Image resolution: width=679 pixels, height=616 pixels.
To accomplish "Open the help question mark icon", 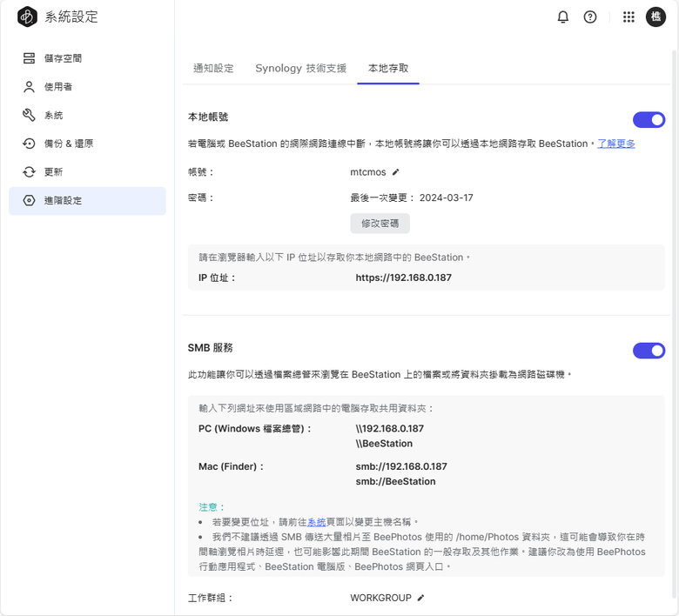I will coord(590,17).
